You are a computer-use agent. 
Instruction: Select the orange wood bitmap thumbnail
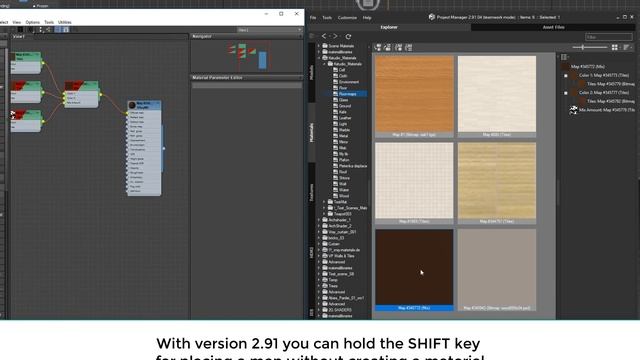pyautogui.click(x=414, y=96)
